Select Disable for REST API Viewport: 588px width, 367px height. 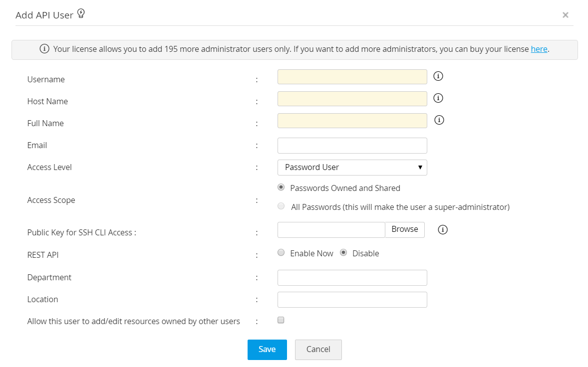[343, 253]
